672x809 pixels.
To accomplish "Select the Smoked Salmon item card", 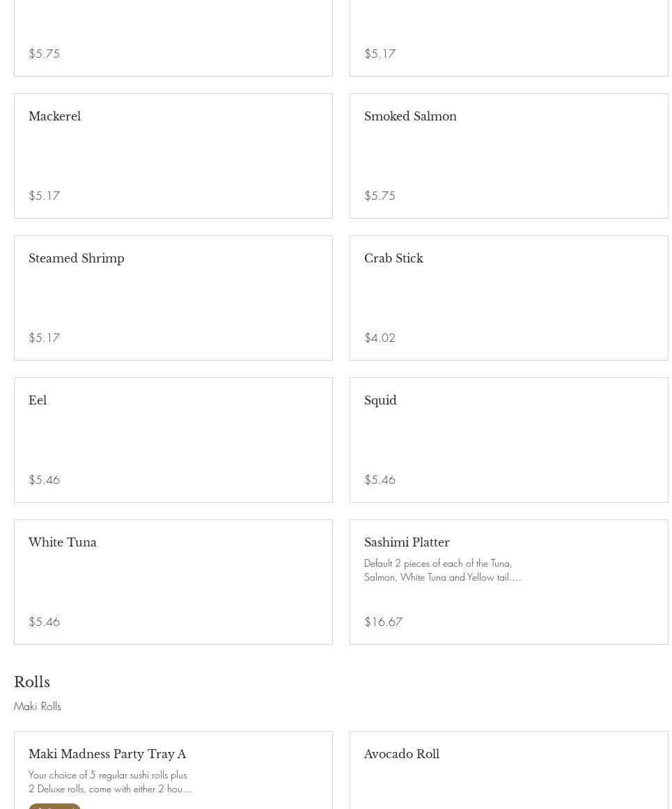I will 508,156.
